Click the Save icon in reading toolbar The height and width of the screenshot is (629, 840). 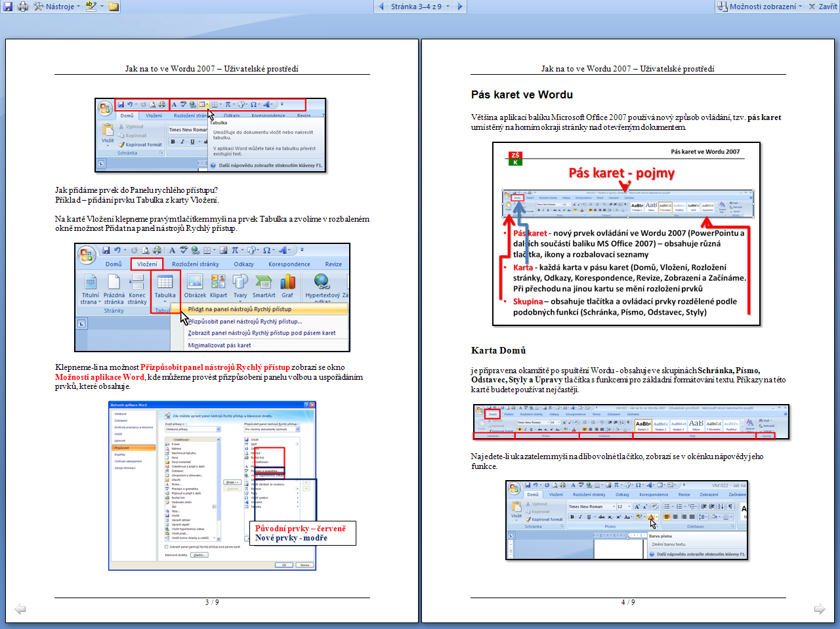coord(8,7)
